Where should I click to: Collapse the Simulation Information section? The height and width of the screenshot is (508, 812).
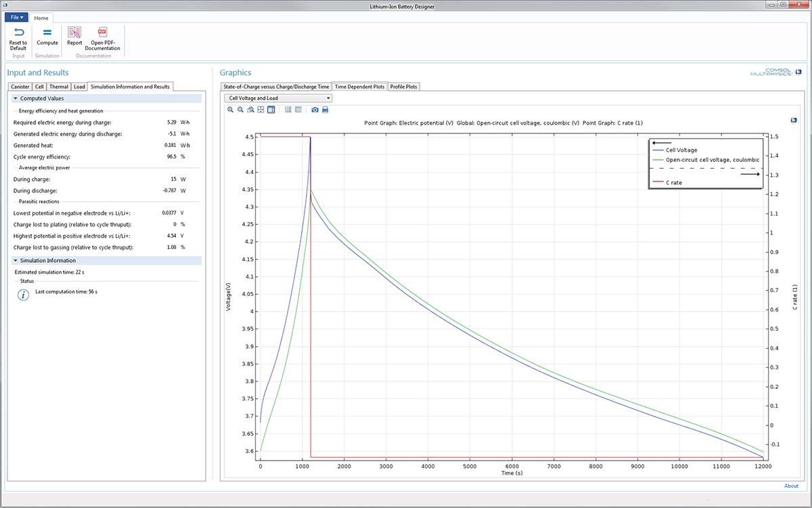[15, 260]
